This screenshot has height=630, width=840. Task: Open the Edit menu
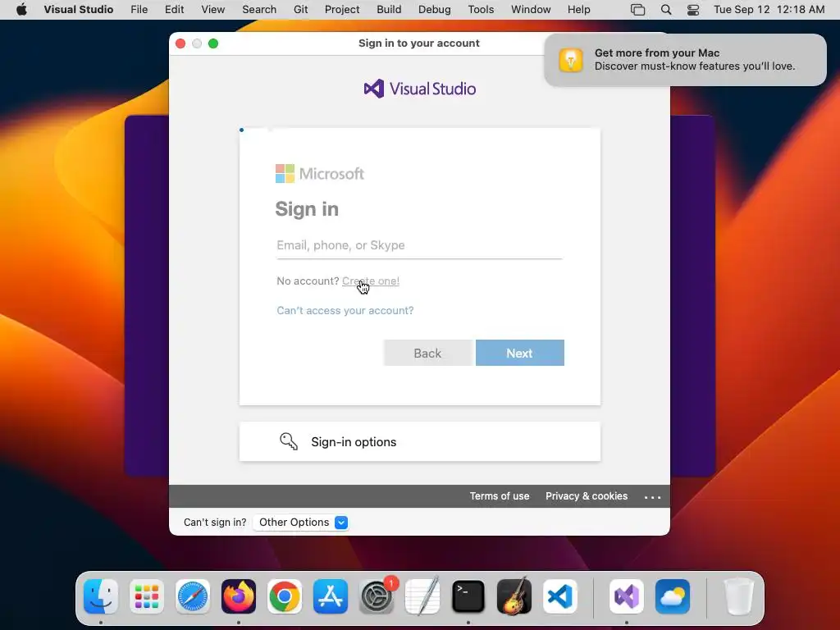coord(174,10)
